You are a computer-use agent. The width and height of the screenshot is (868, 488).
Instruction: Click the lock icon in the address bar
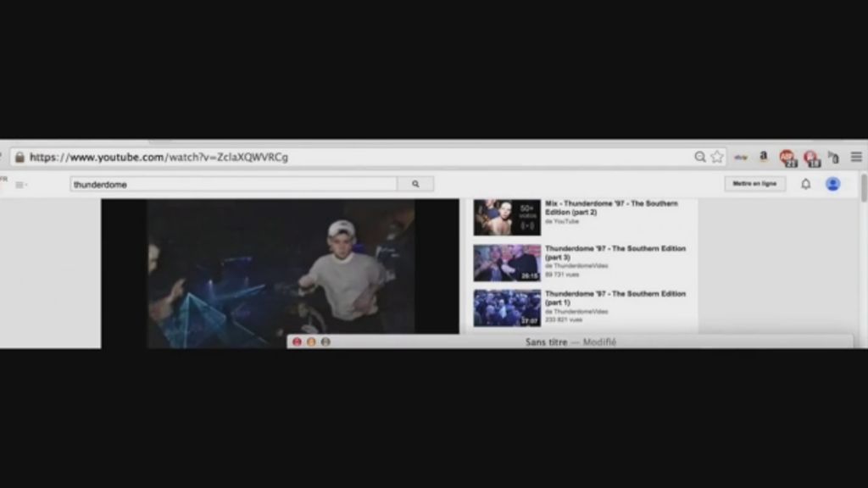[x=20, y=157]
